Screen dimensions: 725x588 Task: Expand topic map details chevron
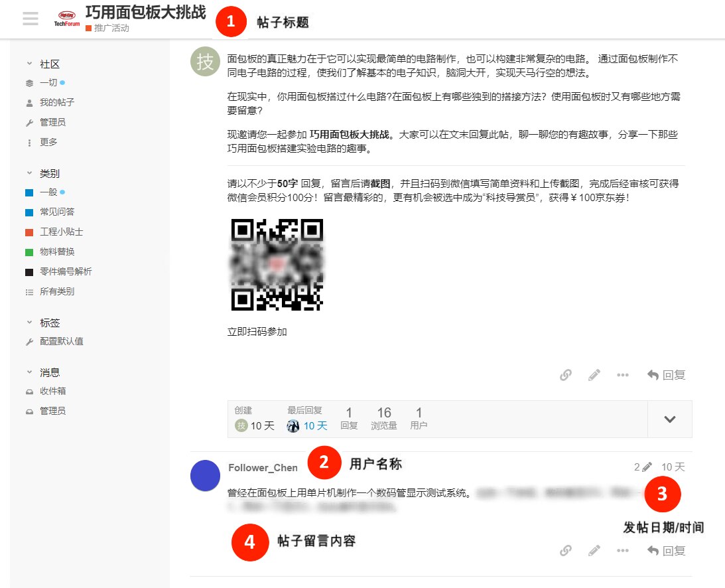point(669,419)
